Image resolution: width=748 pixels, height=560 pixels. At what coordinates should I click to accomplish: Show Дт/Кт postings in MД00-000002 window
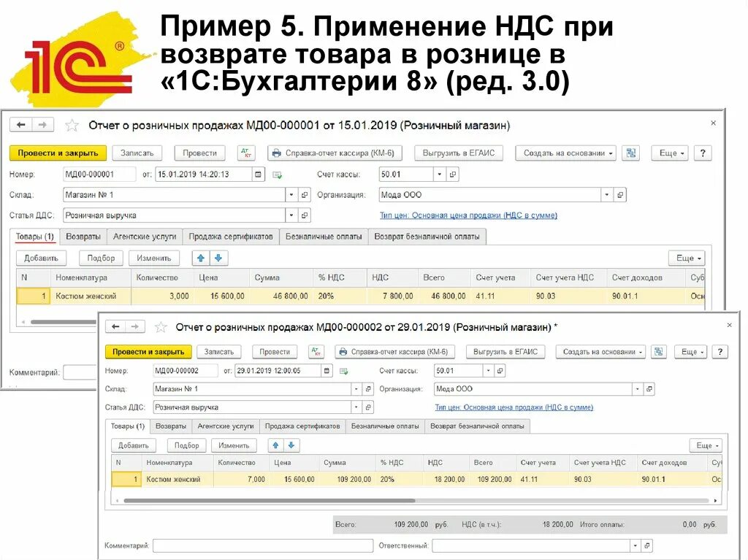(316, 352)
